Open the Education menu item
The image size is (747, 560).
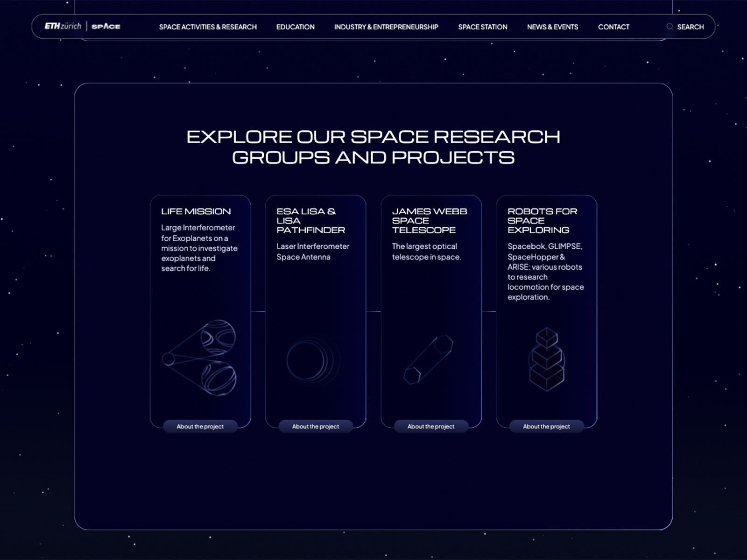click(x=296, y=27)
